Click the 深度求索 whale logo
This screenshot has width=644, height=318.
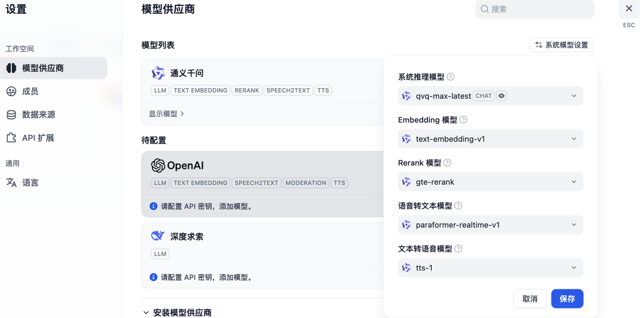(158, 236)
